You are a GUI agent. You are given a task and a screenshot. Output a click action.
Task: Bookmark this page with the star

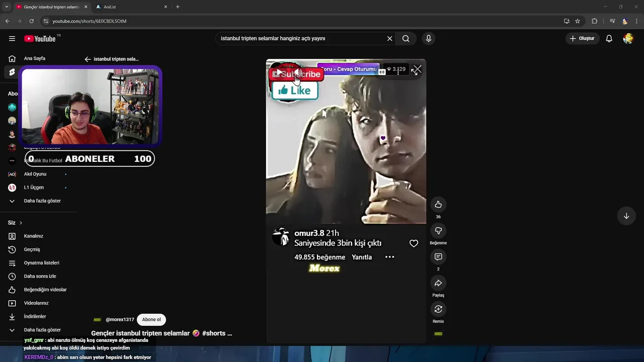(x=578, y=21)
